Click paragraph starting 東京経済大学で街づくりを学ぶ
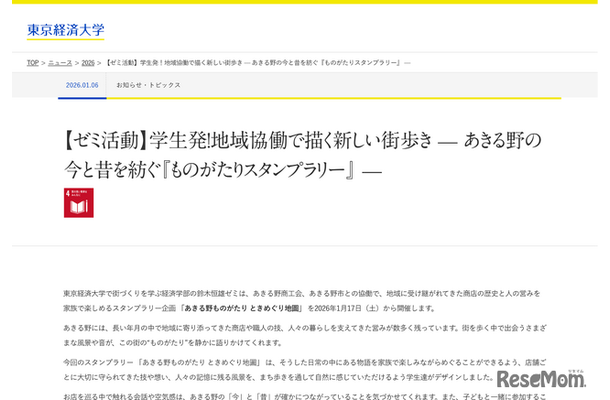 302,301
